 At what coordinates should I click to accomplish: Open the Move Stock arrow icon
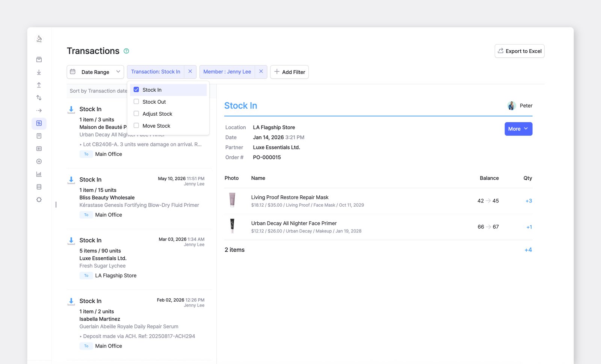(x=39, y=110)
